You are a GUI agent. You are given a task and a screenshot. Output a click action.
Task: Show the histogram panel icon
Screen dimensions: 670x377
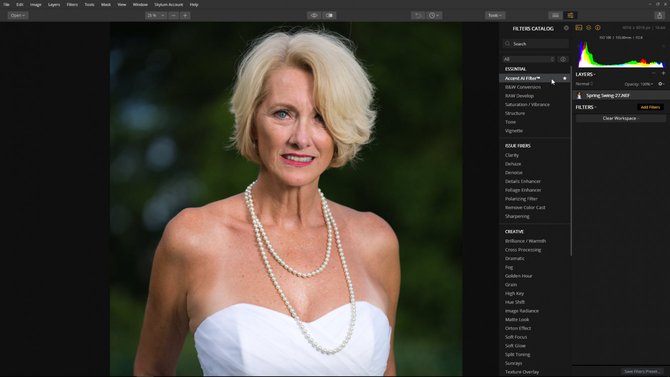[579, 28]
